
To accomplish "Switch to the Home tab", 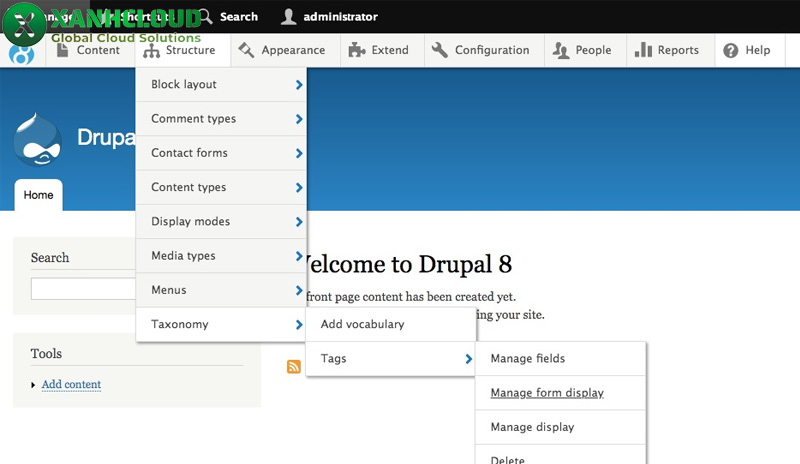I will click(38, 195).
